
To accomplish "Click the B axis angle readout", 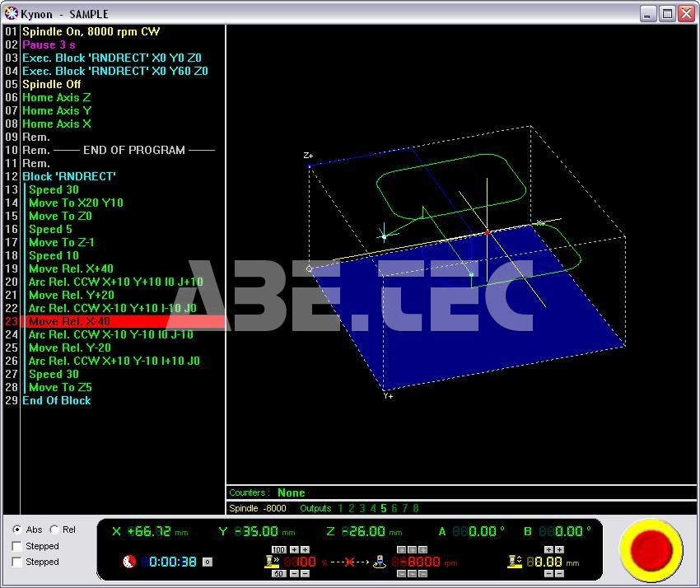I will (x=561, y=531).
